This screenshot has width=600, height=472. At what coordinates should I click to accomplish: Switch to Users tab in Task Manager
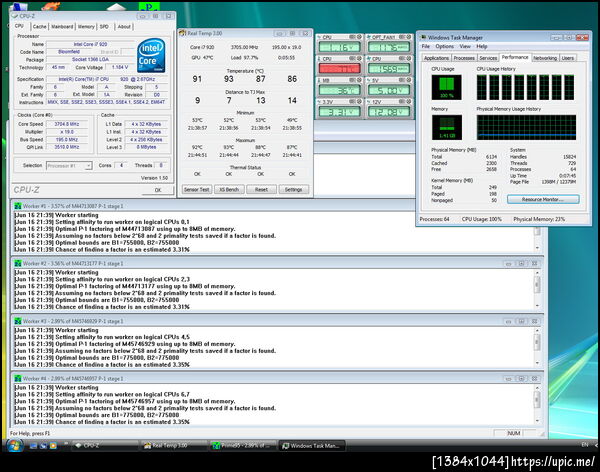click(567, 58)
